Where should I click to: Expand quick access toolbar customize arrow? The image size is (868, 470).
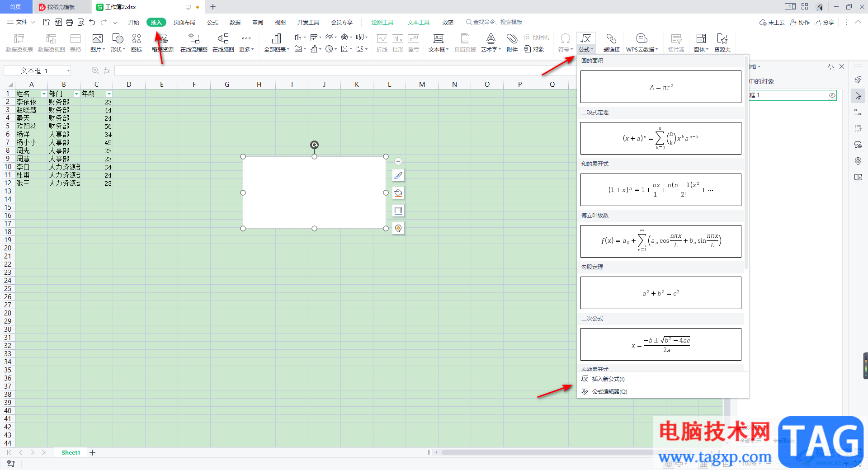pyautogui.click(x=115, y=22)
